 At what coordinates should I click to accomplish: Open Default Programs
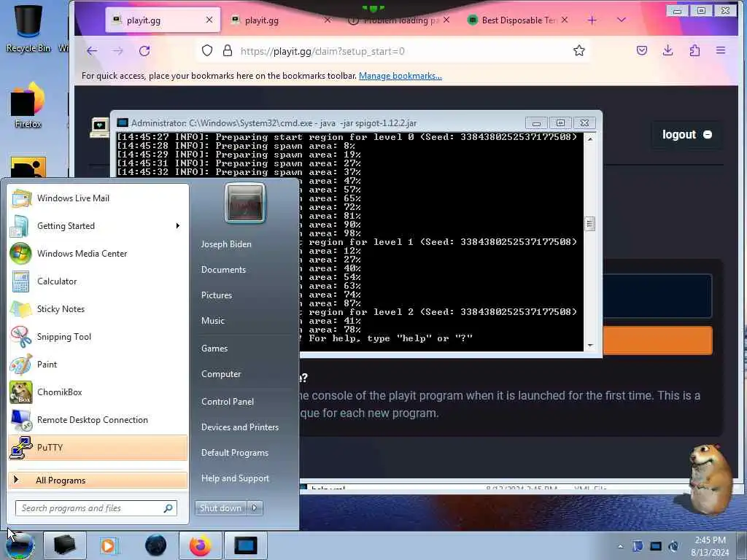235,453
